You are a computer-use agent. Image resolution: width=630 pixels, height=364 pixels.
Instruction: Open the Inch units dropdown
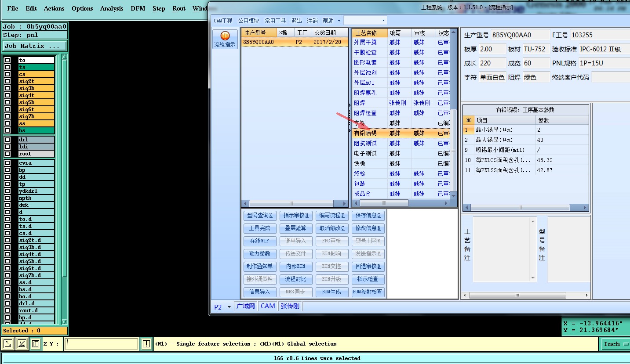tap(615, 344)
